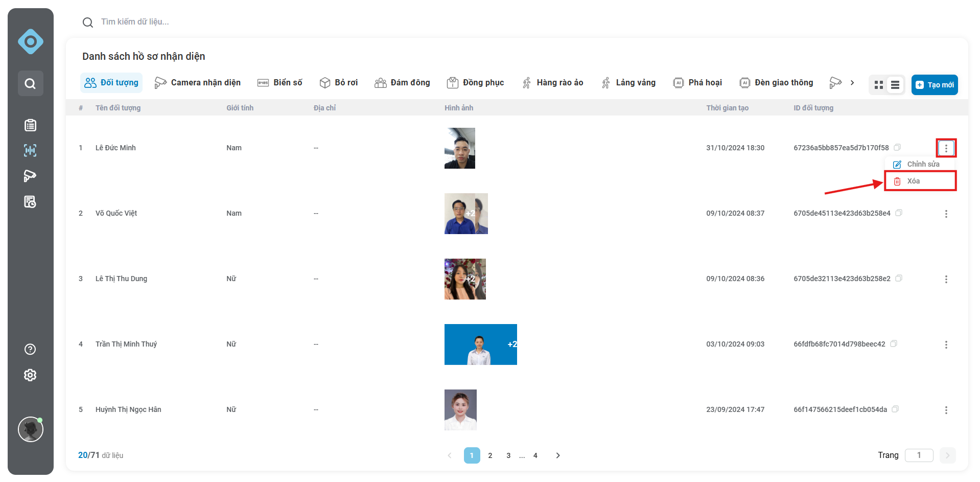Open the photo of Huỳnh Thị Ngọc Hân

(460, 410)
